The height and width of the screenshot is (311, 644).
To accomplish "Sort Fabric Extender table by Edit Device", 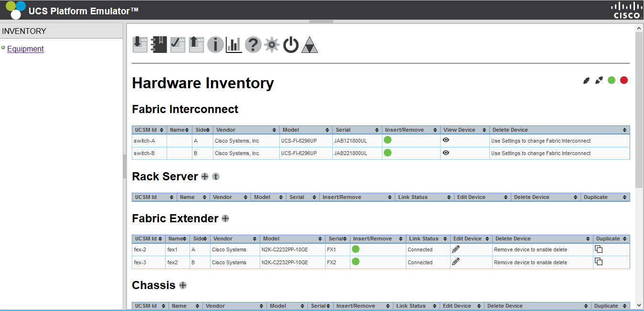I will coord(471,238).
